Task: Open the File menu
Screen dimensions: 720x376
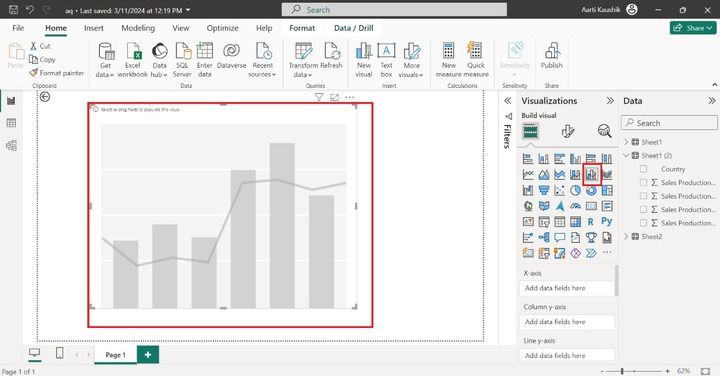Action: point(18,28)
